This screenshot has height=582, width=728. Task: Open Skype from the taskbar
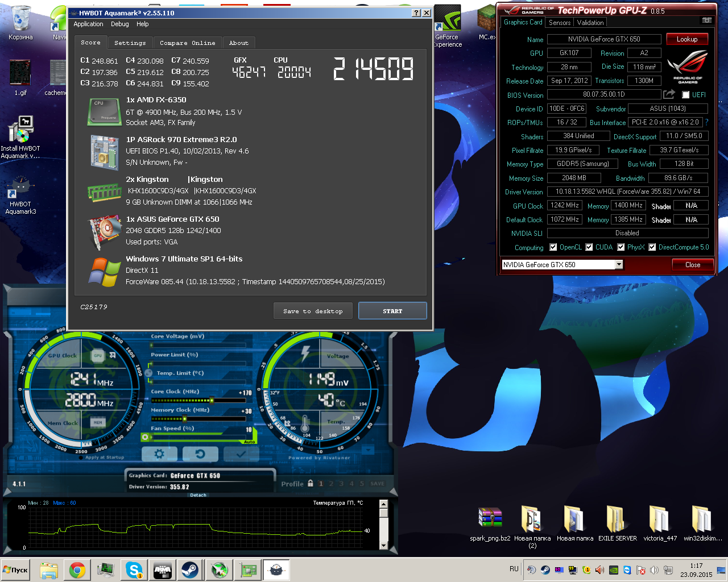134,569
